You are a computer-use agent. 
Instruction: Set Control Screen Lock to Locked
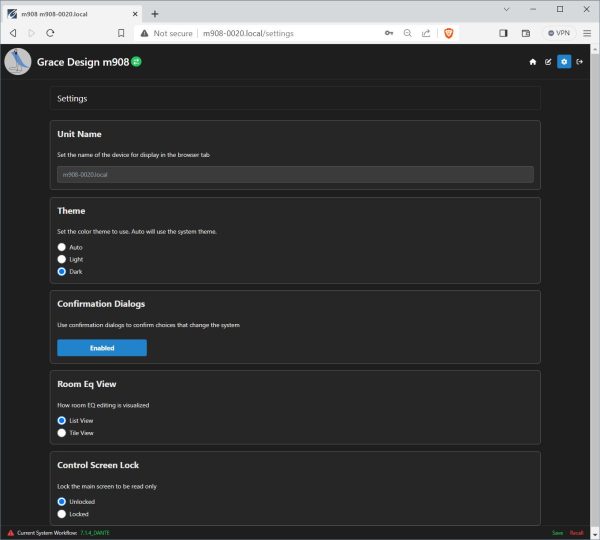point(62,513)
